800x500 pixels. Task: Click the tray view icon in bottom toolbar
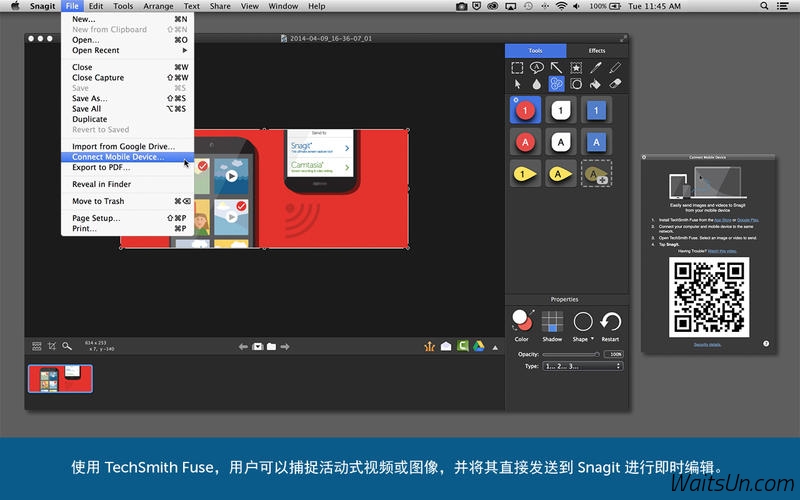(x=37, y=346)
